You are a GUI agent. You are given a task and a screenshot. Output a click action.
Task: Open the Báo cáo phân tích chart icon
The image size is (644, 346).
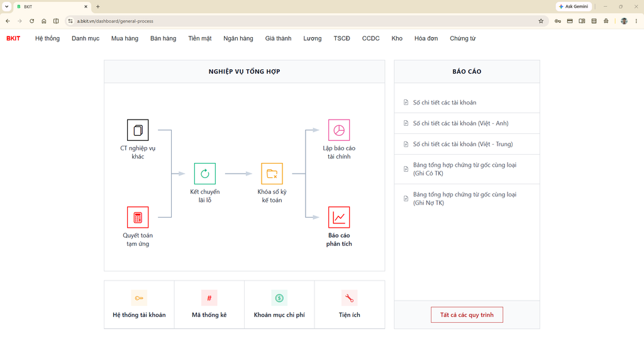[339, 217]
